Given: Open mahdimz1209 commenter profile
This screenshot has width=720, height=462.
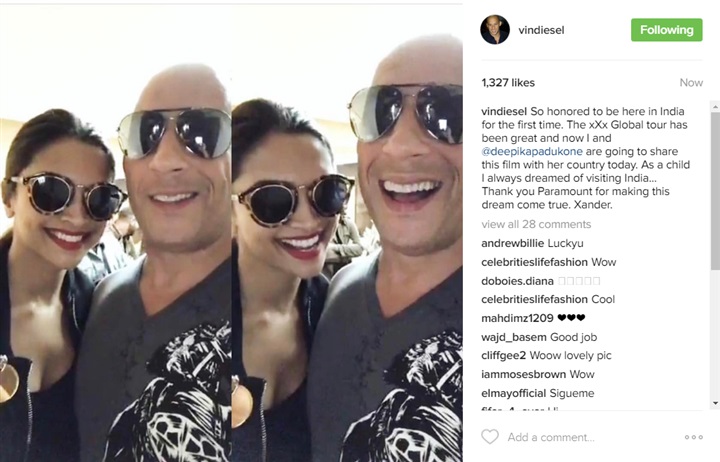Looking at the screenshot, I should (x=518, y=318).
